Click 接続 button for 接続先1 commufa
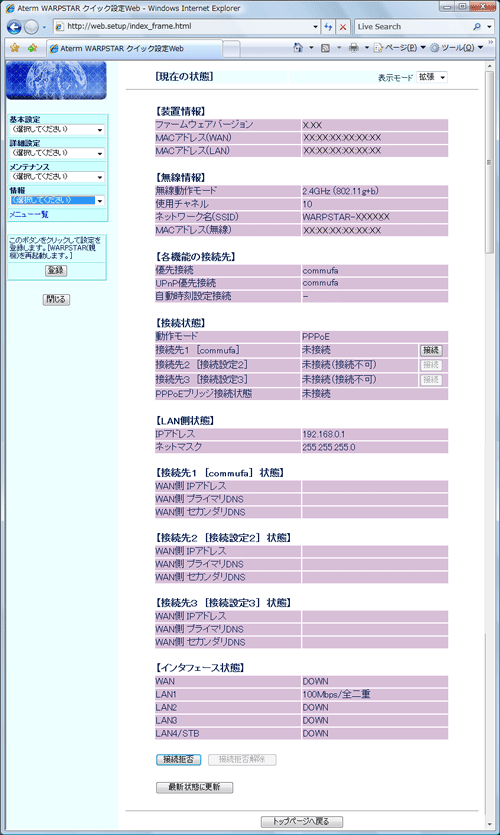This screenshot has height=835, width=500. pyautogui.click(x=431, y=350)
